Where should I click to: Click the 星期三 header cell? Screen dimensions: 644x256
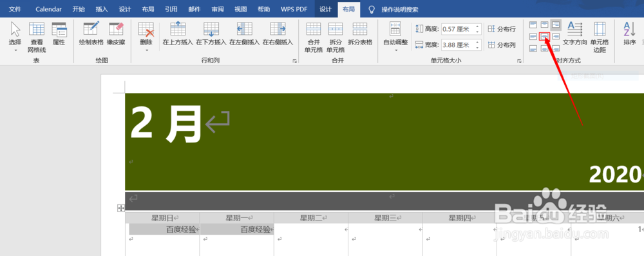tap(385, 218)
